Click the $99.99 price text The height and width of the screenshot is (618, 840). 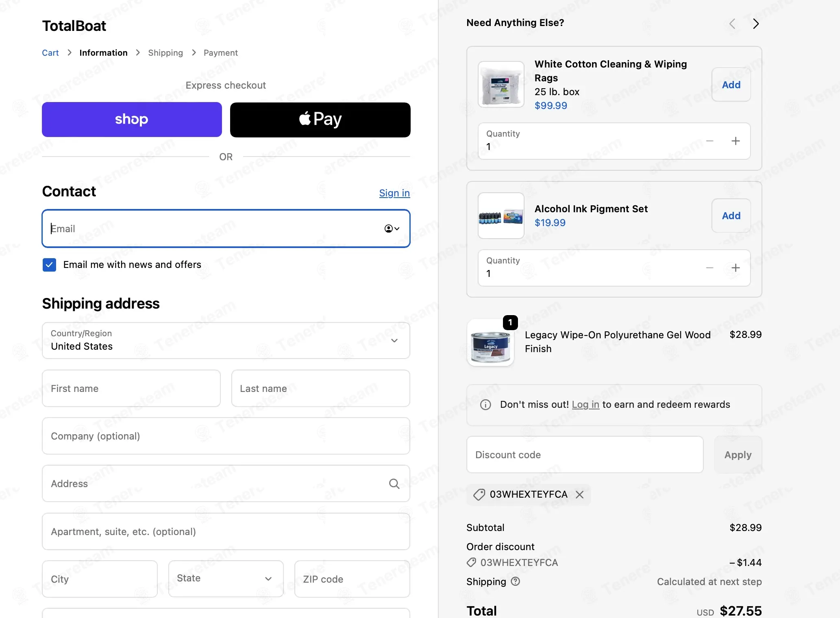551,106
